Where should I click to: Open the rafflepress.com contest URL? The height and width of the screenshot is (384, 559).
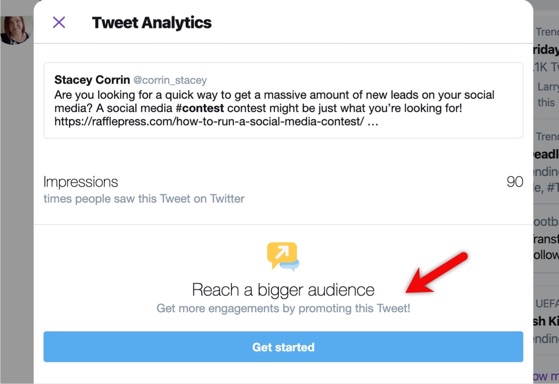(209, 122)
